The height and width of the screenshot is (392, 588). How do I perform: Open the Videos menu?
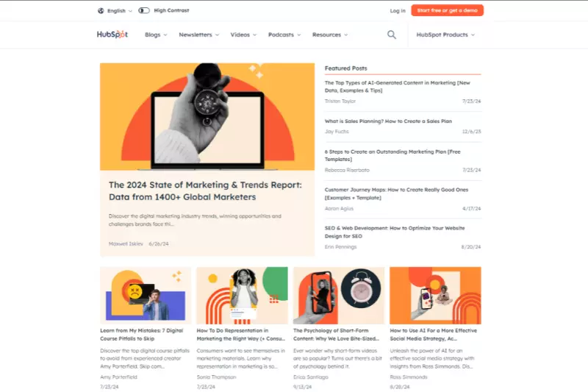243,35
